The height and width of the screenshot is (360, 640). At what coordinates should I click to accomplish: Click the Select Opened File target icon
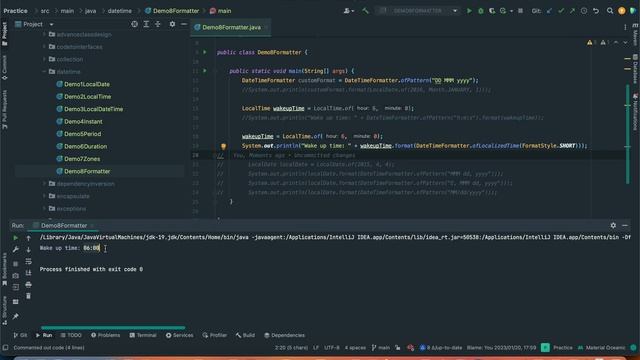(x=134, y=24)
